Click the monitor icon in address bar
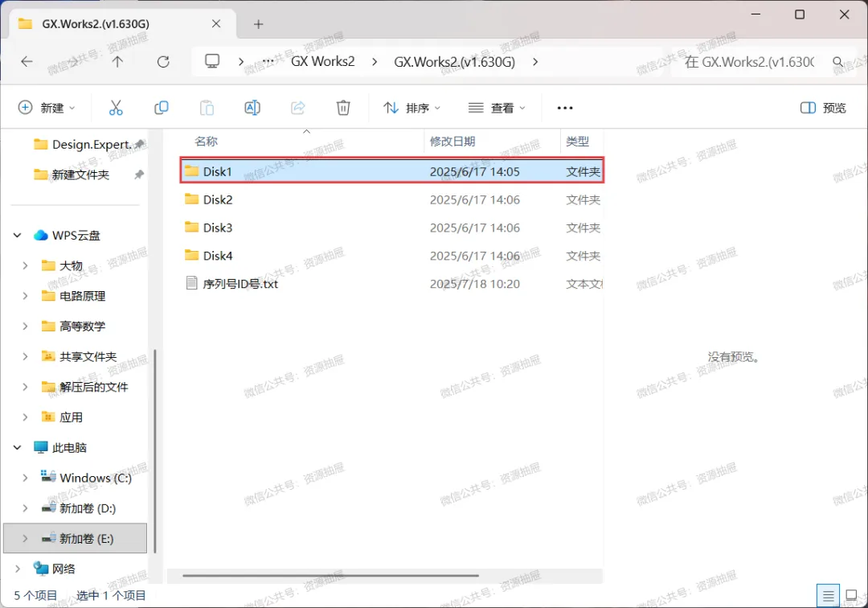868x608 pixels. click(212, 61)
